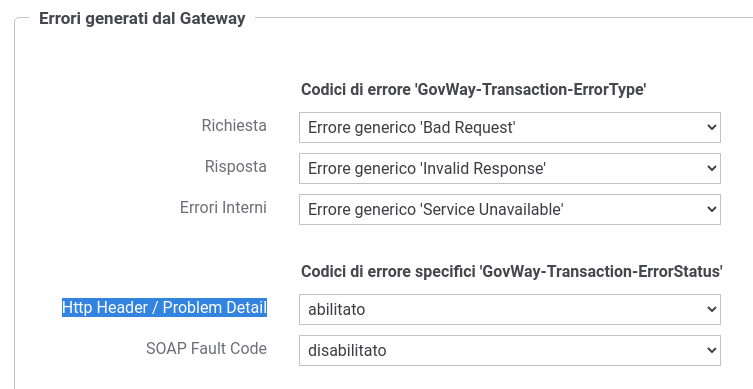Click the 'Errore generico Bad Request' selected text
753x389 pixels.
click(x=412, y=128)
